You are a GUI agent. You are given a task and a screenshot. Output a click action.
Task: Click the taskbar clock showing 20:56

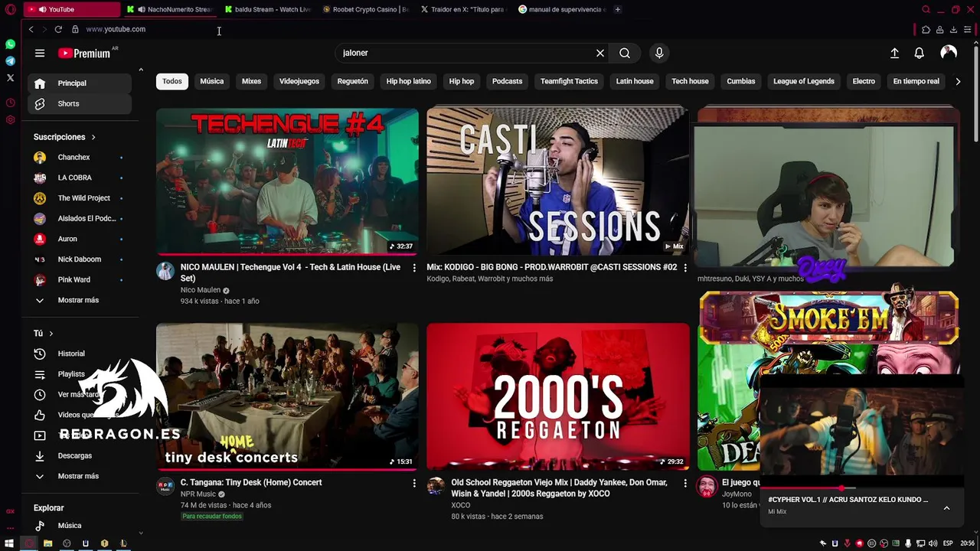point(968,543)
